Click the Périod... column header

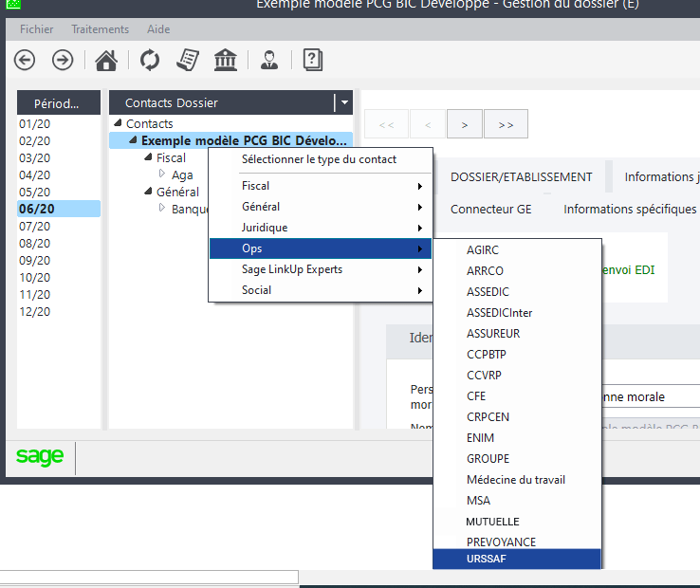click(59, 103)
